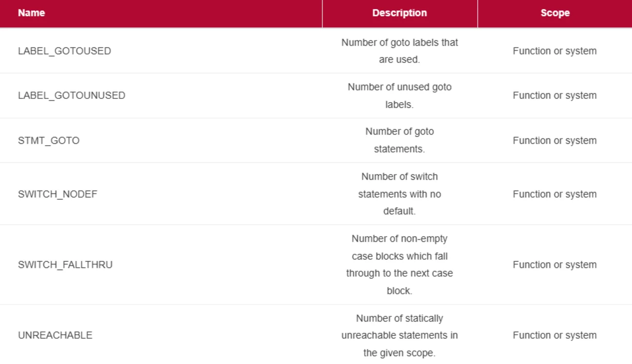This screenshot has width=632, height=364.
Task: Select the SWITCH_NODEF metric name
Action: [x=58, y=194]
